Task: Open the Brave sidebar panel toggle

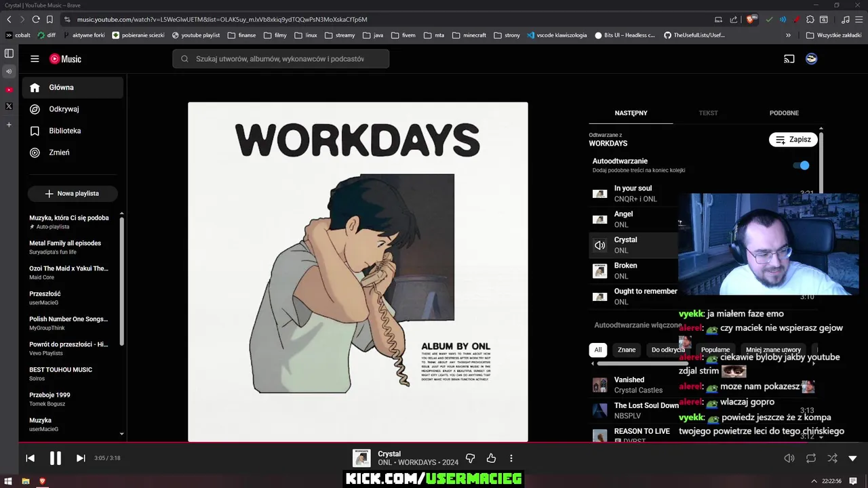Action: pos(9,53)
